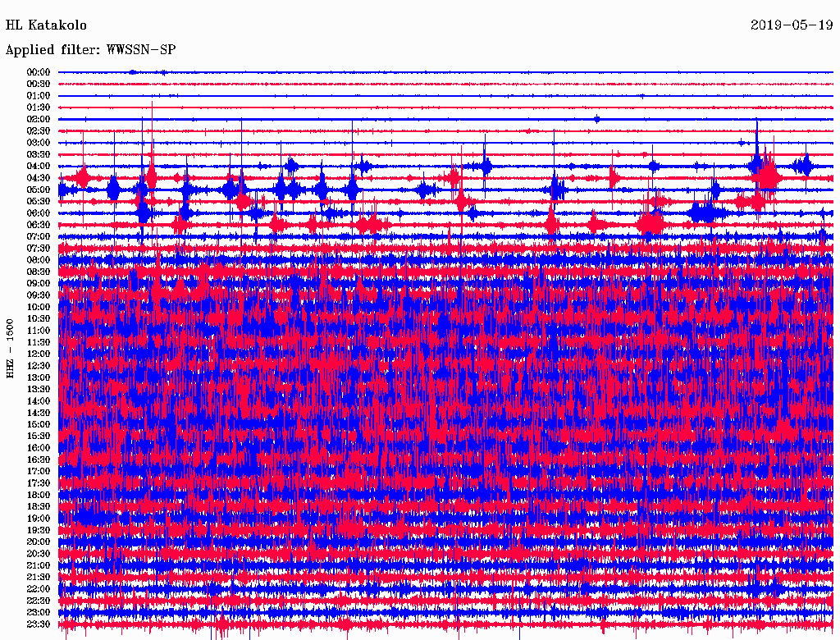
Task: Select the 16:30 time row label
Action: pyautogui.click(x=39, y=460)
